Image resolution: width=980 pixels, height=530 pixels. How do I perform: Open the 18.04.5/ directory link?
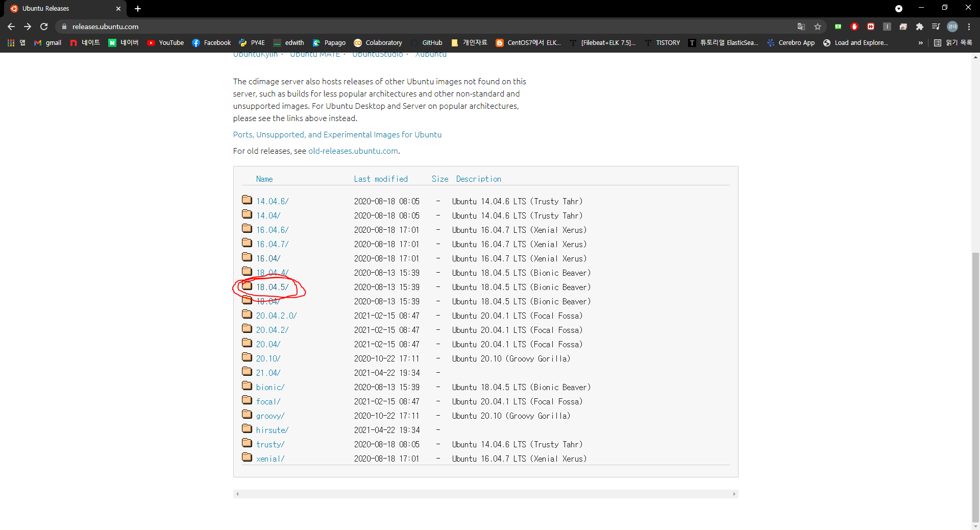click(x=272, y=287)
